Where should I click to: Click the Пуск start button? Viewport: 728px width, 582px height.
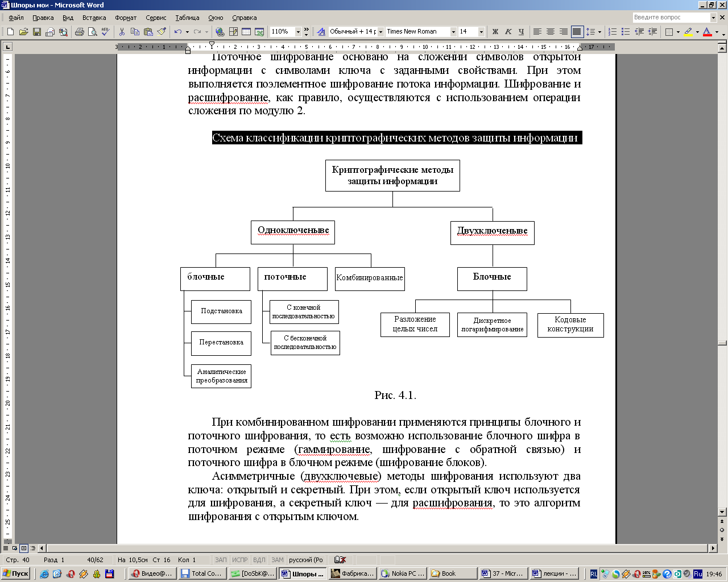[15, 573]
